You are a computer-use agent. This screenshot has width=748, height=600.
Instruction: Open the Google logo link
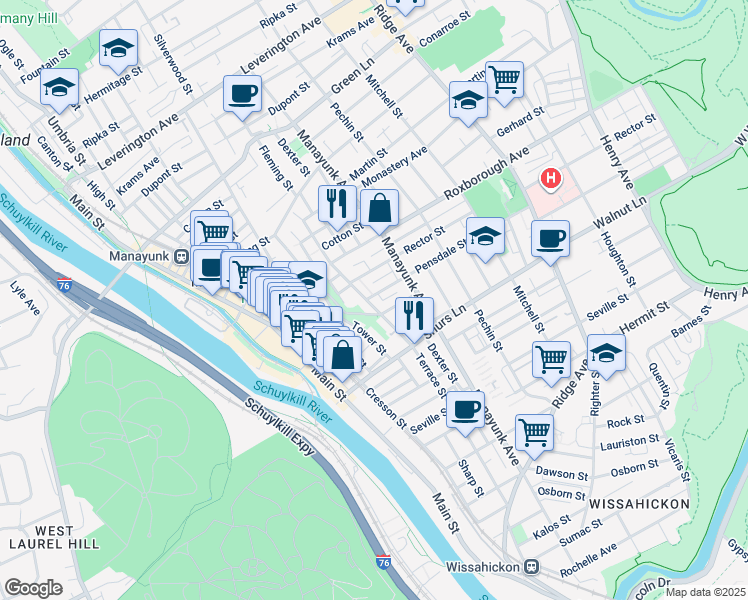tap(33, 588)
